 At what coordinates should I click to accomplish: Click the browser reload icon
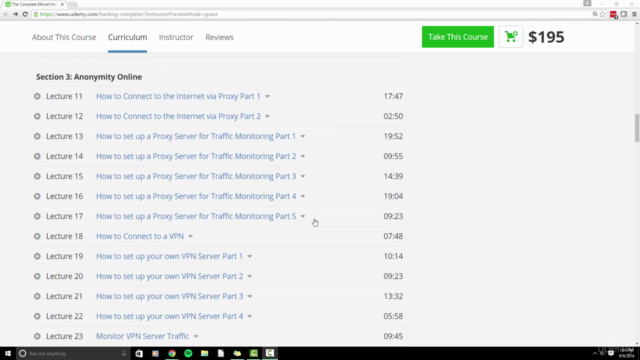[x=25, y=14]
